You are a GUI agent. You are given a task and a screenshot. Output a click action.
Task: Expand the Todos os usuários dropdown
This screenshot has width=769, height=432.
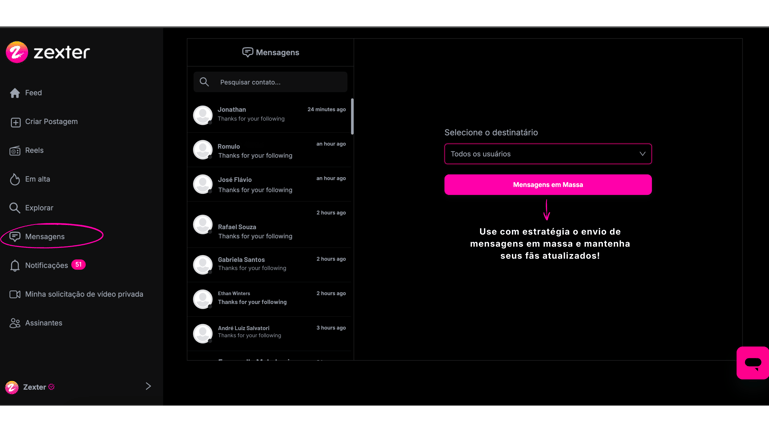click(x=547, y=154)
